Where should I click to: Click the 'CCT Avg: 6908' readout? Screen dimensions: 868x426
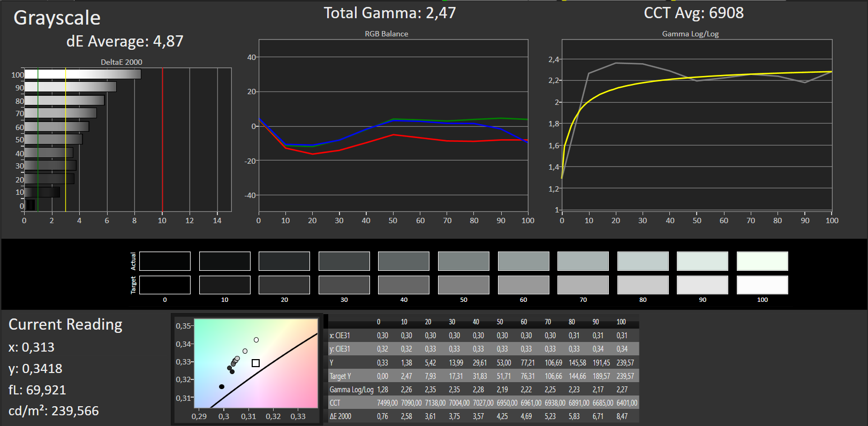tap(693, 13)
